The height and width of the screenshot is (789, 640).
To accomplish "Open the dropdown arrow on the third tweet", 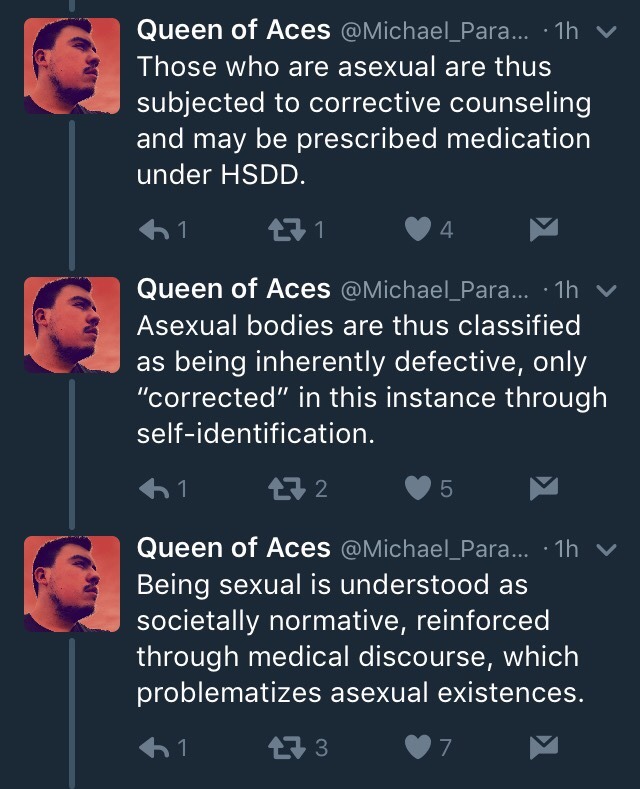I will click(607, 548).
